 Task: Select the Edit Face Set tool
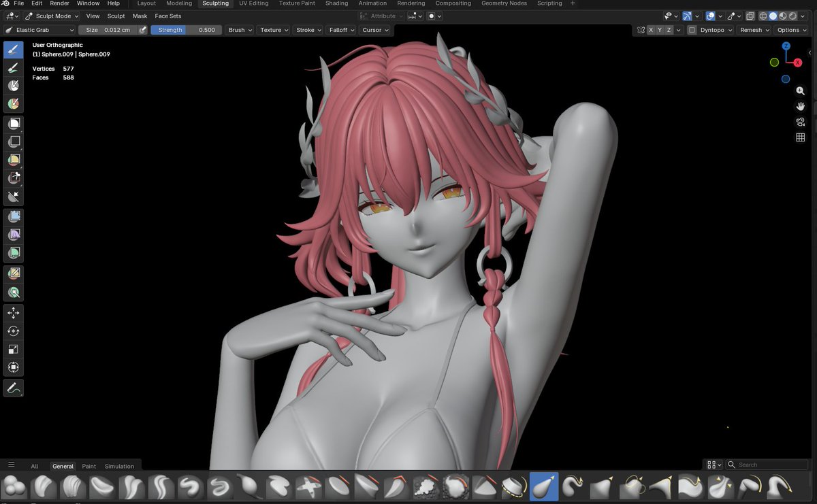pyautogui.click(x=14, y=273)
